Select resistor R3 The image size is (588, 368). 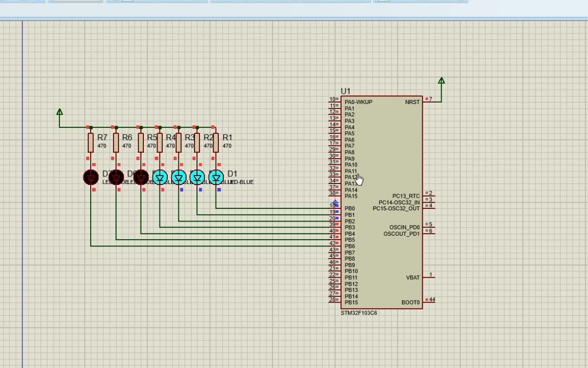(179, 142)
